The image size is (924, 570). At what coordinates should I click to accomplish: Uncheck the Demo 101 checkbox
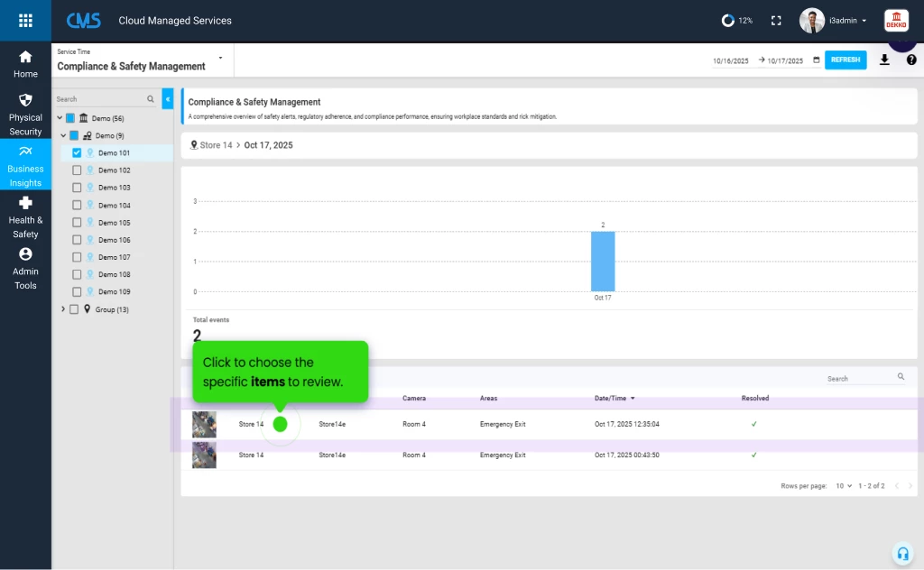(x=75, y=152)
